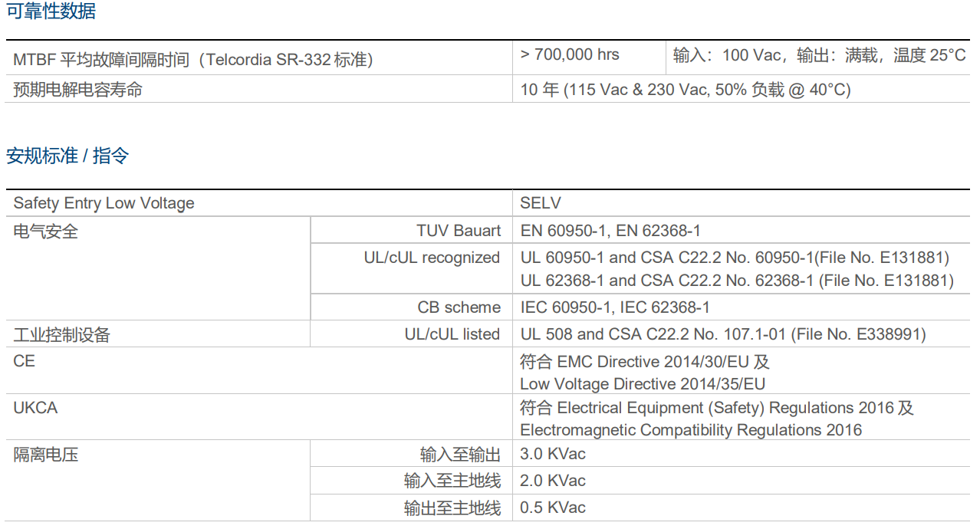Select the UL/cUL recognized label
Viewport: 980px width, 529px height.
coord(432,258)
